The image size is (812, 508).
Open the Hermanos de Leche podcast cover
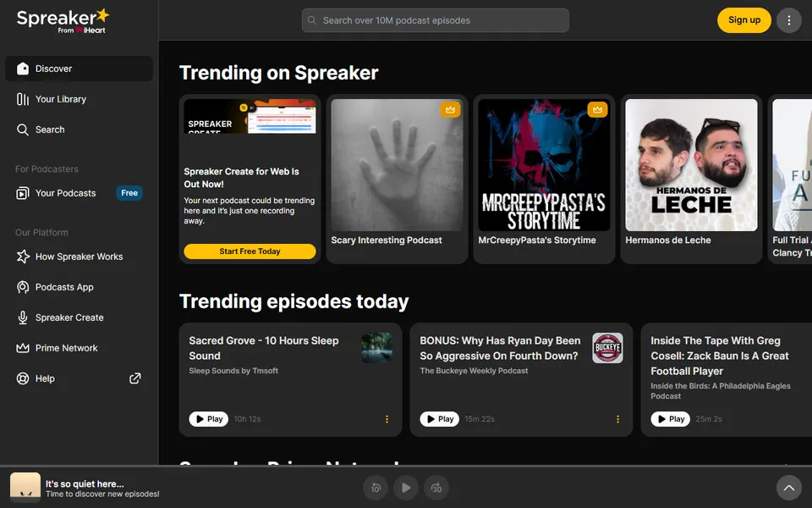point(691,165)
